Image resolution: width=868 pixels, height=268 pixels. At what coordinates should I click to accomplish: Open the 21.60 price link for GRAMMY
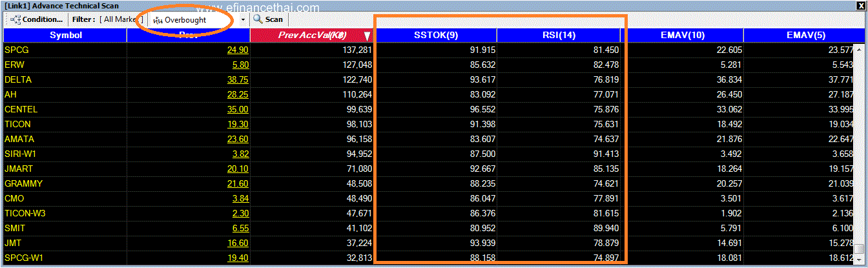(x=238, y=183)
